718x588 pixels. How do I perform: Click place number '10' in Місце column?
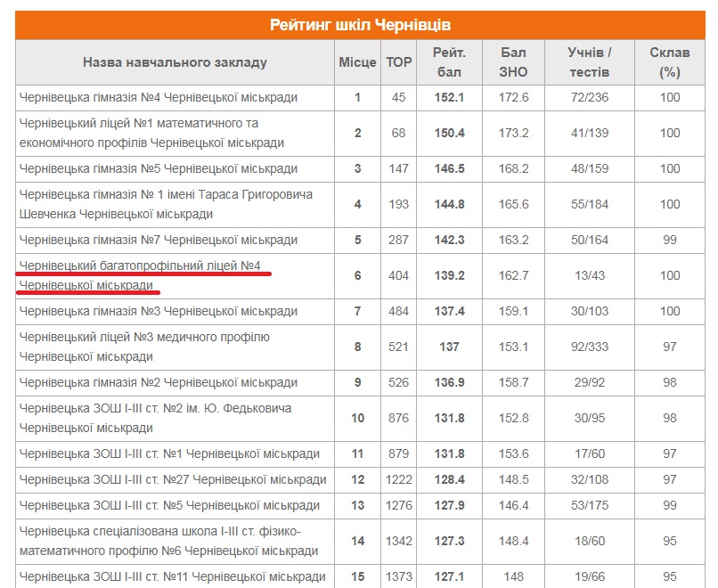click(357, 419)
